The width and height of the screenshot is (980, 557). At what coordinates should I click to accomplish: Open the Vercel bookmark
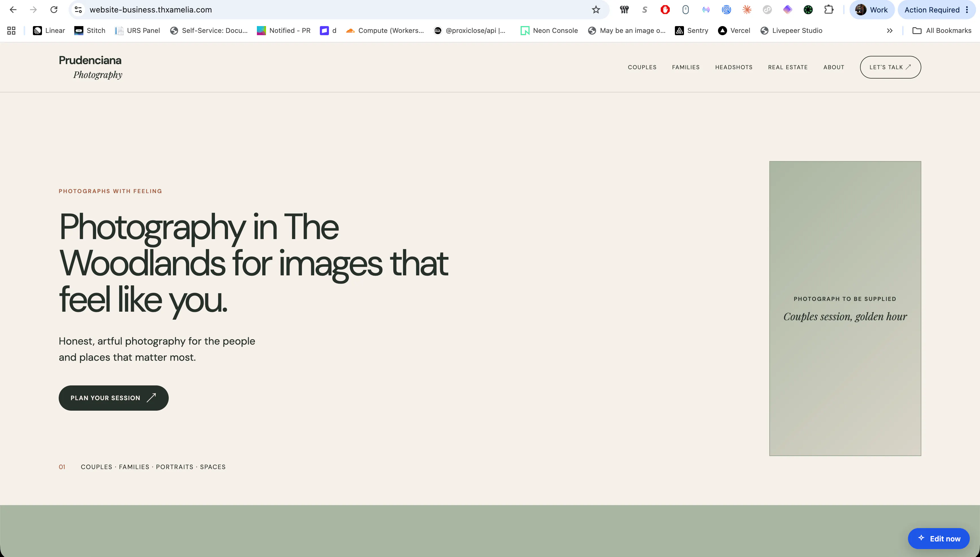tap(734, 31)
